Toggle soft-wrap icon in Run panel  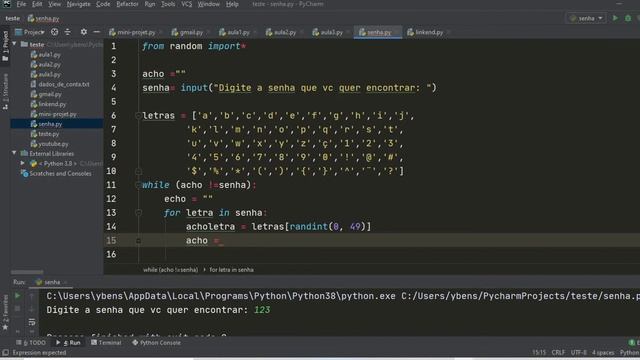(31, 322)
